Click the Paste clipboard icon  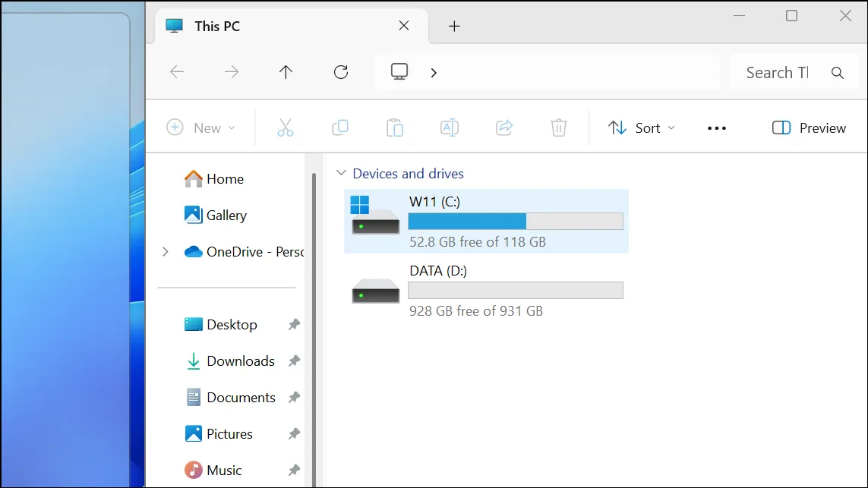pyautogui.click(x=395, y=128)
